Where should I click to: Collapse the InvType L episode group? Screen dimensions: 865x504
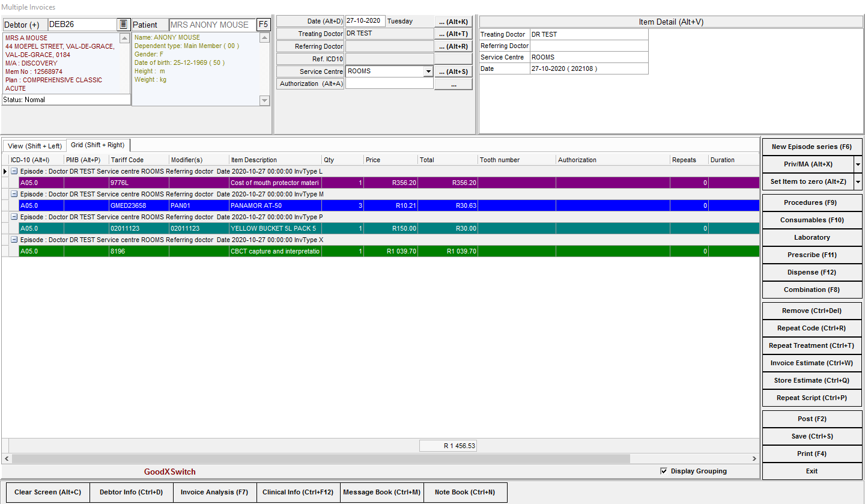pyautogui.click(x=14, y=172)
